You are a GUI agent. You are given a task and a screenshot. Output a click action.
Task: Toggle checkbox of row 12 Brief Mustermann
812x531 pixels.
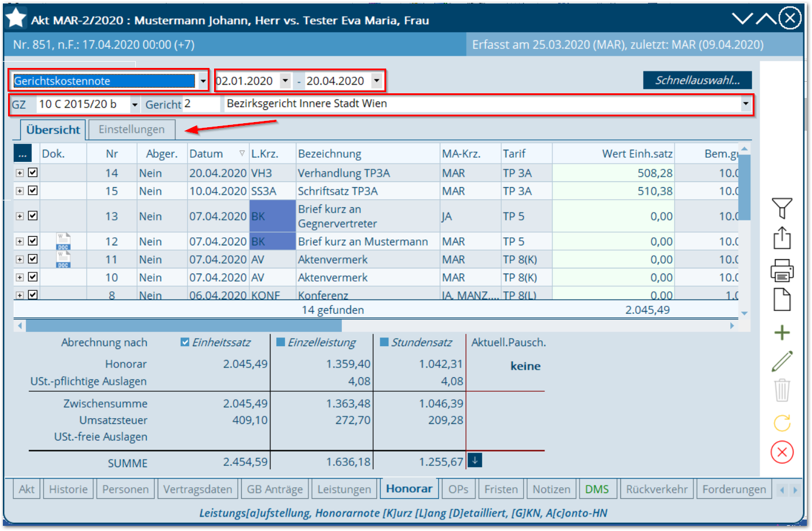33,241
